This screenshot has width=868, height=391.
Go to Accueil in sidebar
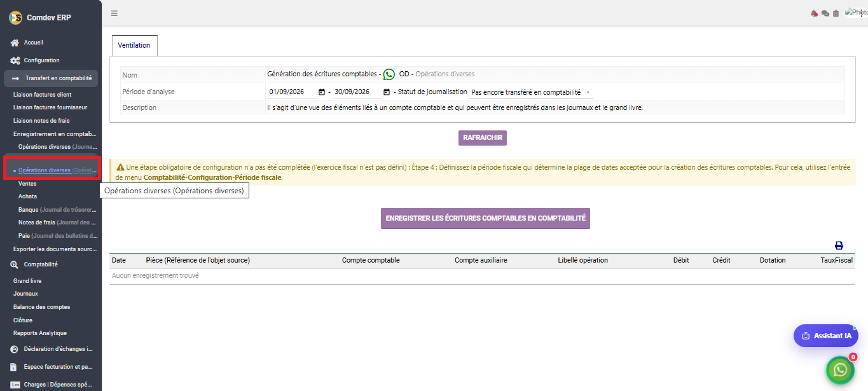coord(34,43)
